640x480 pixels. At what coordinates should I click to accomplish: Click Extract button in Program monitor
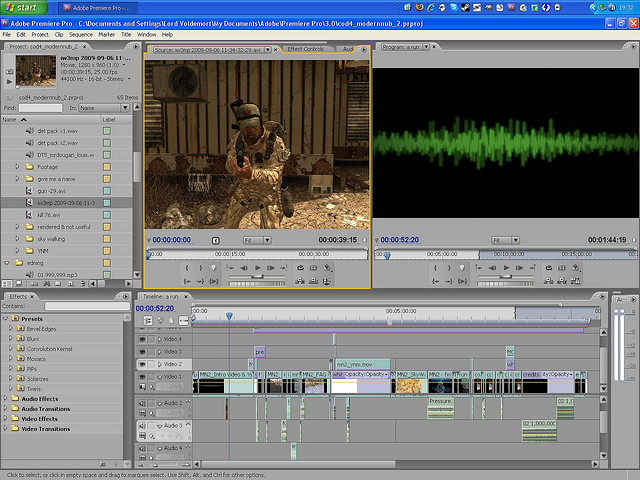(562, 281)
